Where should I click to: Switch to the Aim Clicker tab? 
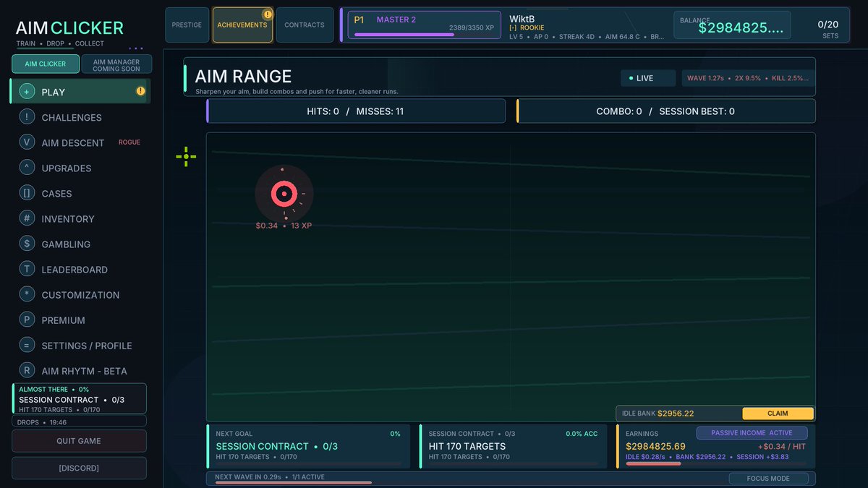tap(46, 64)
